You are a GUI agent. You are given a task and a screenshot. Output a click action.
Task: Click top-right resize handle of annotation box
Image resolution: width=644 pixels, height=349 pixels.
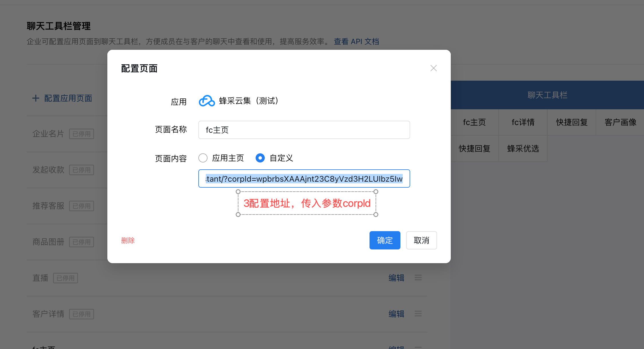coord(376,192)
